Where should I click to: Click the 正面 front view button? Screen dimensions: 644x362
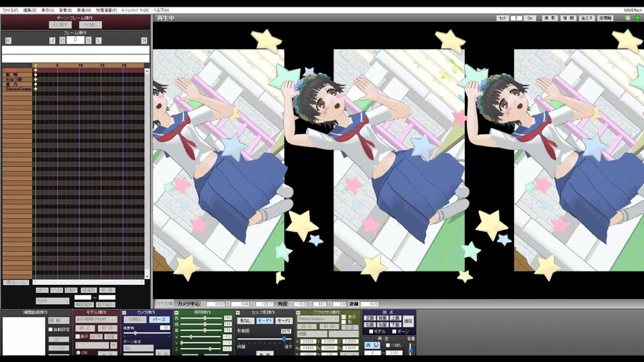click(370, 318)
